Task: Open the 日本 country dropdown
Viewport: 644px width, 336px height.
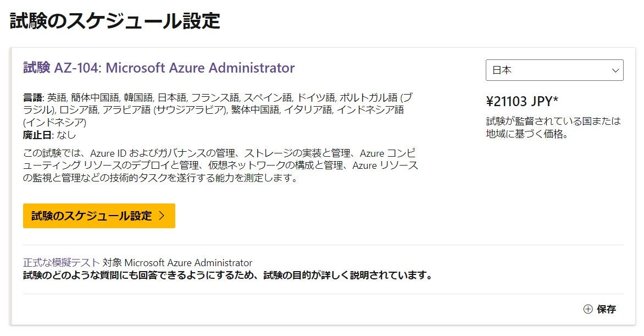Action: click(x=554, y=70)
